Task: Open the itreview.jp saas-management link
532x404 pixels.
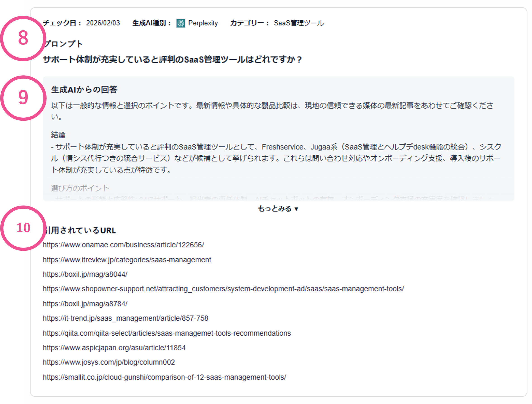Action: click(127, 260)
